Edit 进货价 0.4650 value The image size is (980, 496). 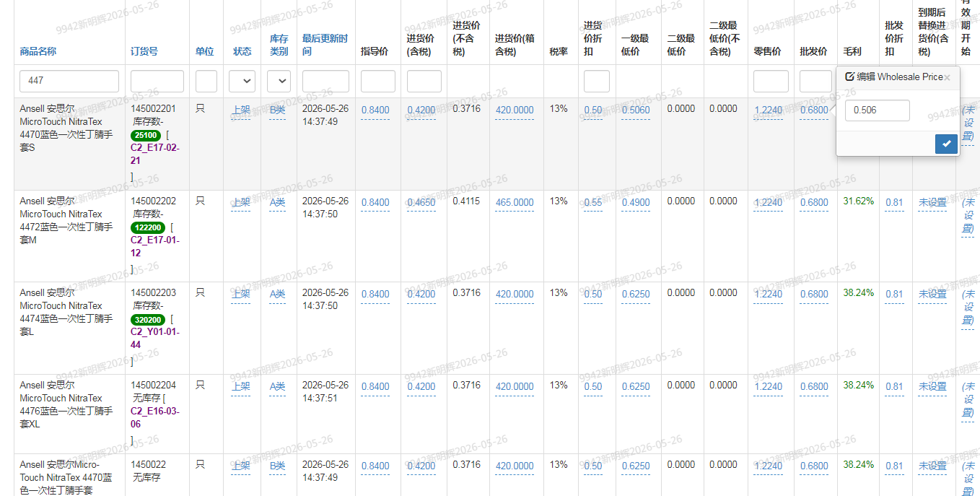coord(421,203)
